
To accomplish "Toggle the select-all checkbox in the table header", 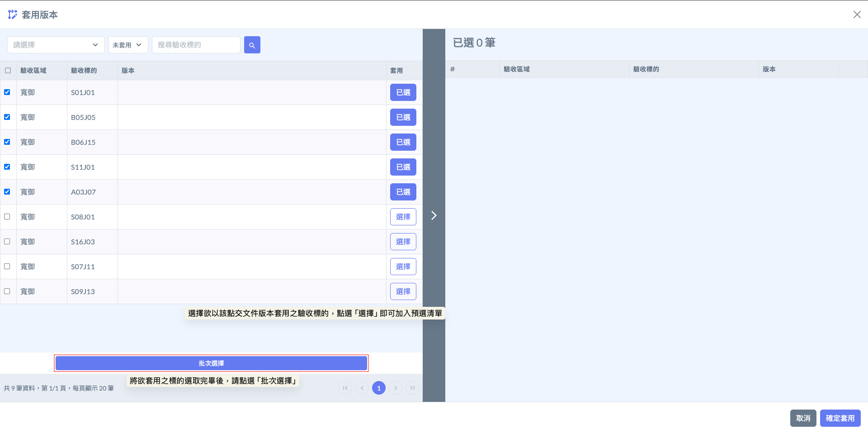I will click(8, 70).
